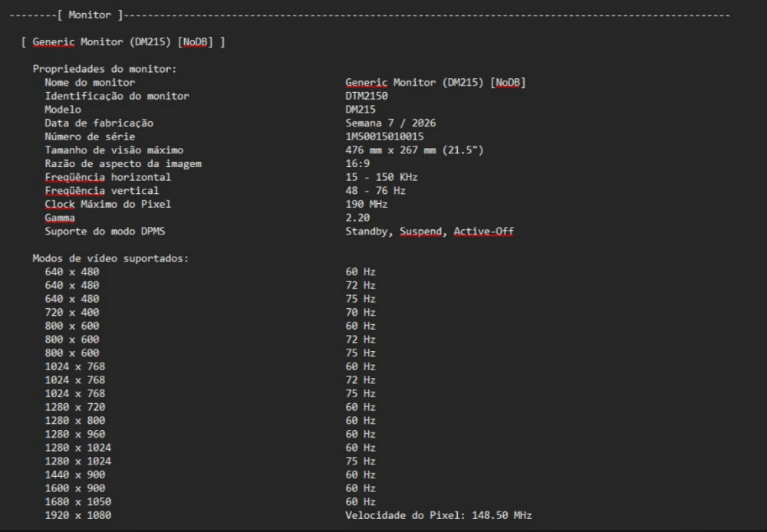Screen dimensions: 767x532
Task: Click the 'Nome do monitor' label
Action: [x=90, y=82]
